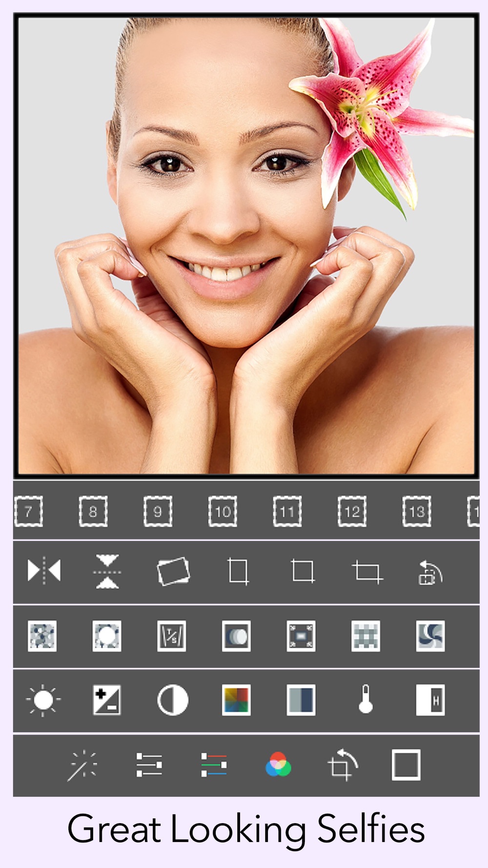488x868 pixels.
Task: Select frame style 9
Action: click(158, 511)
